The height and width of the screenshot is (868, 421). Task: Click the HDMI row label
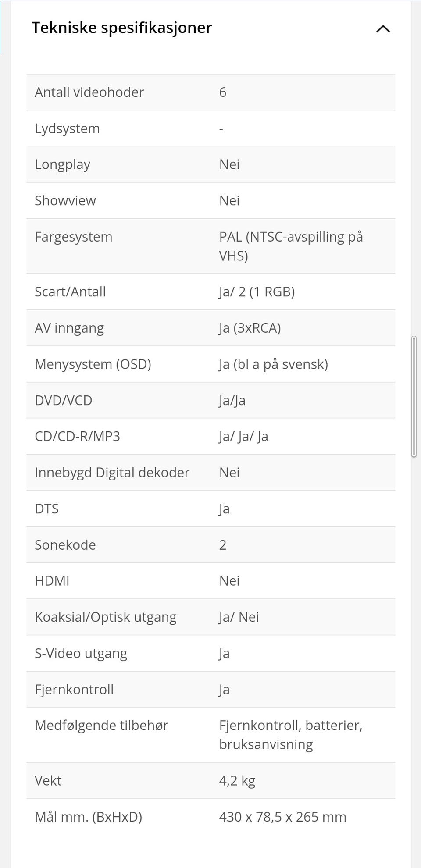point(52,581)
